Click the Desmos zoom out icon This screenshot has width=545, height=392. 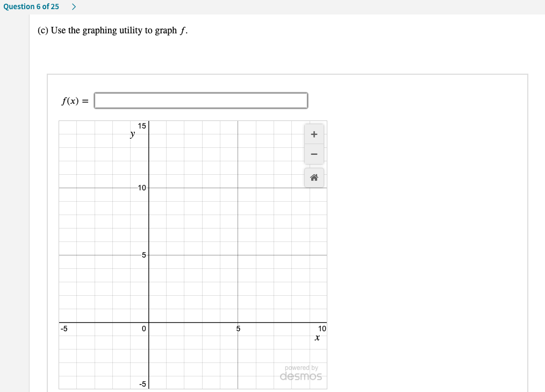click(x=314, y=154)
